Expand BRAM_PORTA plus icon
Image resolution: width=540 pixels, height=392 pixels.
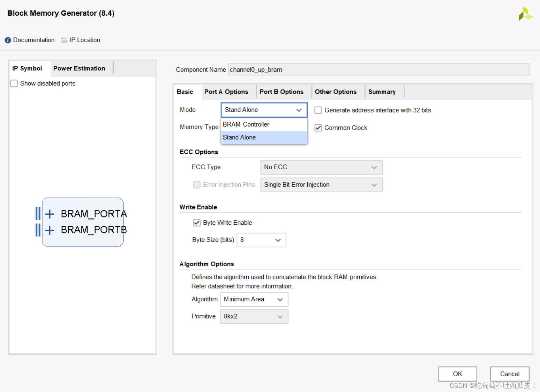pyautogui.click(x=50, y=214)
